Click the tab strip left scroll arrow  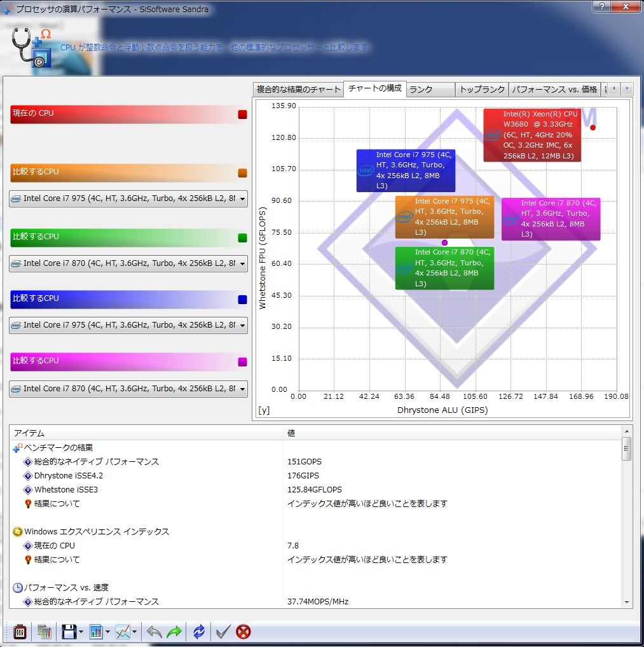pyautogui.click(x=614, y=88)
